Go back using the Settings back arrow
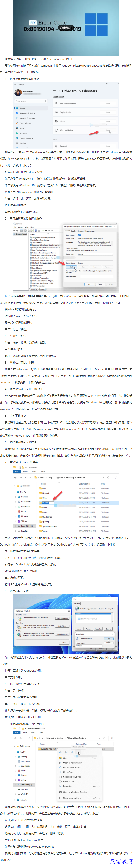The image size is (135, 868). (x=16, y=85)
